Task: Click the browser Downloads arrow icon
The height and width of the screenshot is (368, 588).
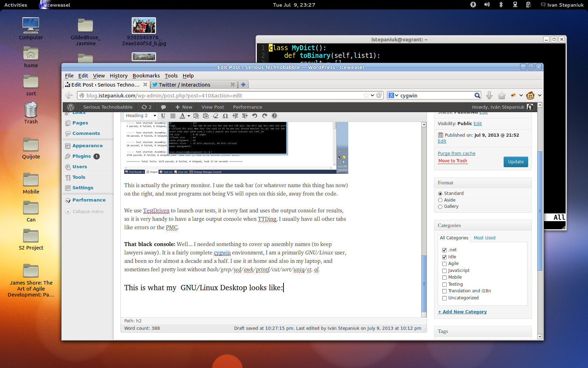Action: coord(489,95)
